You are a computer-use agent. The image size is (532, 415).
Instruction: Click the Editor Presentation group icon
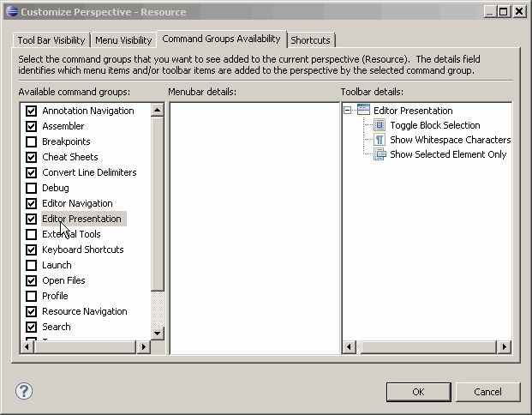(363, 110)
